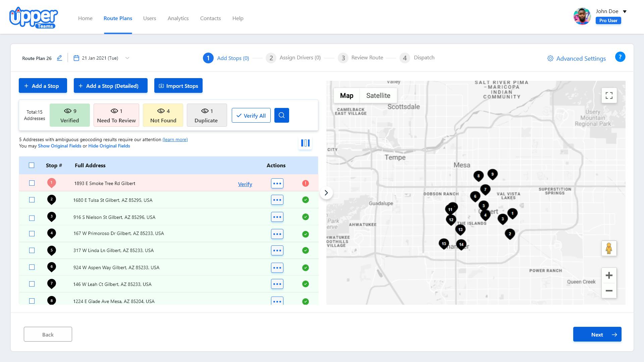This screenshot has height=362, width=644.
Task: Switch the map to Satellite view
Action: [x=378, y=96]
